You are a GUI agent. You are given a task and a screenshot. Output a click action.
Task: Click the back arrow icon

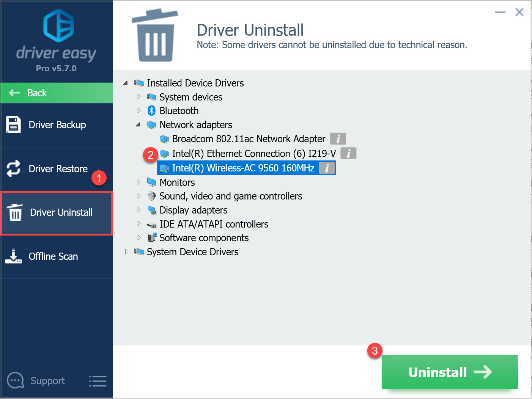click(14, 93)
